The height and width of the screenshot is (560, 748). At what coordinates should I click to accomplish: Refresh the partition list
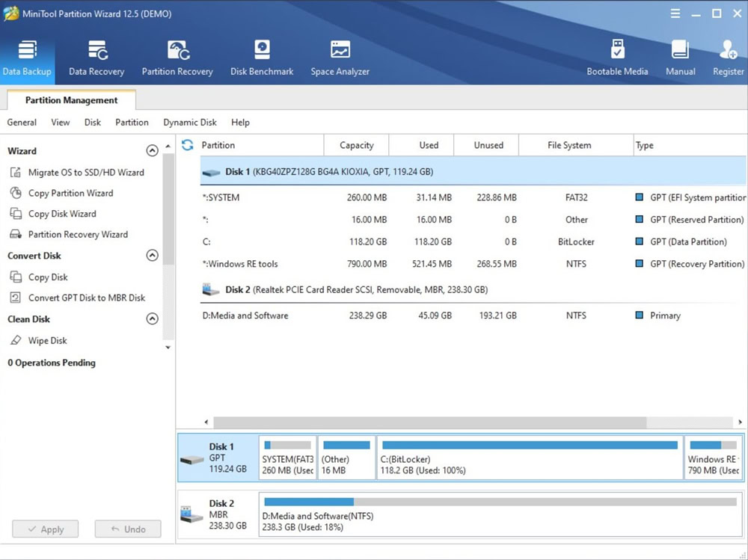[188, 145]
